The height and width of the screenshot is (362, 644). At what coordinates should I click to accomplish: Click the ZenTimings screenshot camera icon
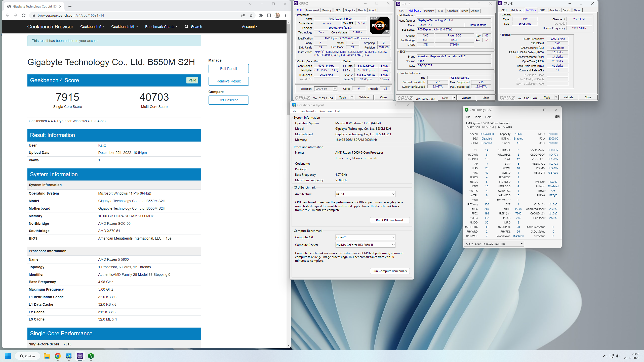[557, 117]
